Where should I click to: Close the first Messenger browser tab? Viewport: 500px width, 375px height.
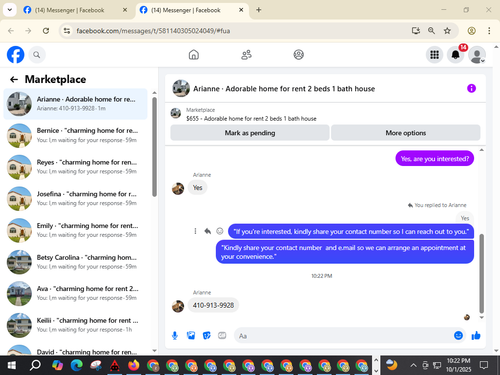click(x=125, y=10)
